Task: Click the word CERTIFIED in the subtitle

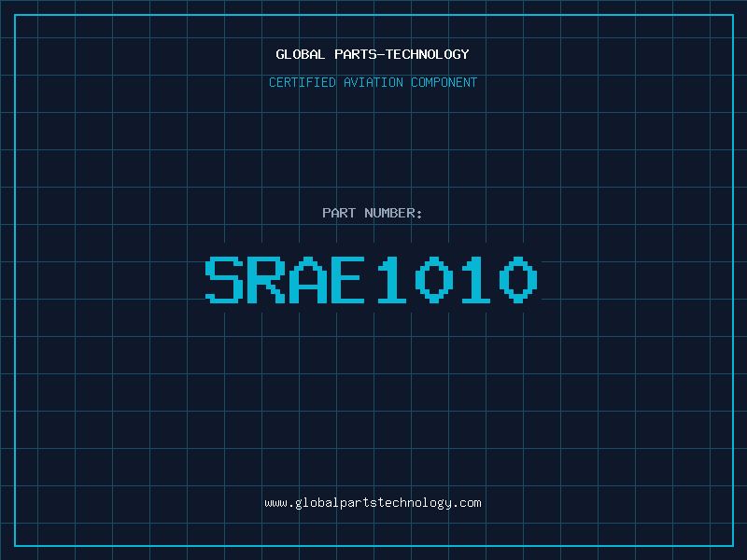Action: coord(302,82)
